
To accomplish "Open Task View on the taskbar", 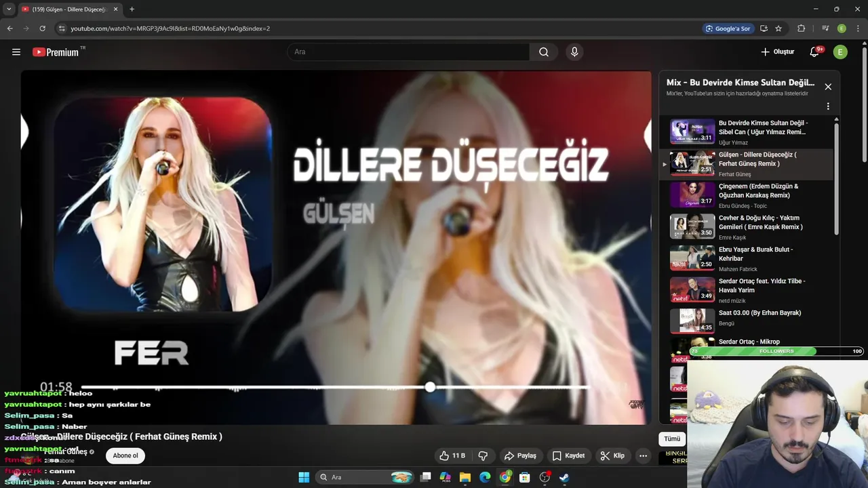I will (x=425, y=477).
